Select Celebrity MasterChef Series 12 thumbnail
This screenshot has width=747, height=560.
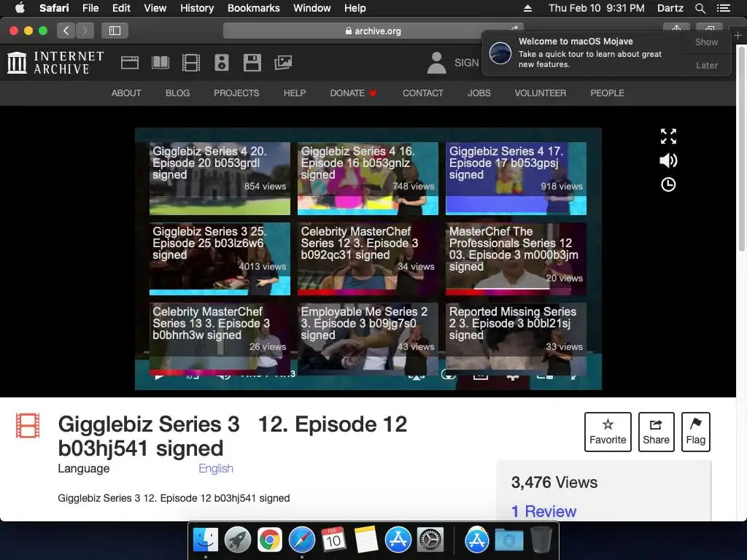368,259
